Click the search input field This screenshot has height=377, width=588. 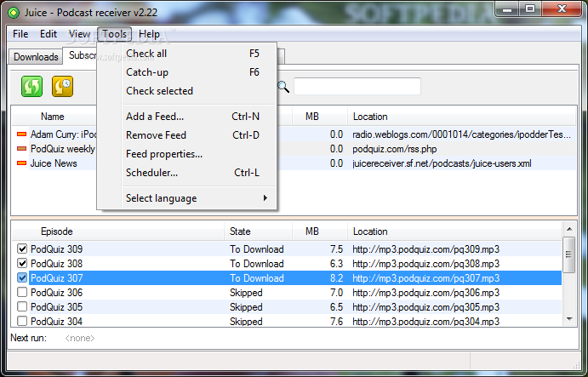tap(357, 87)
